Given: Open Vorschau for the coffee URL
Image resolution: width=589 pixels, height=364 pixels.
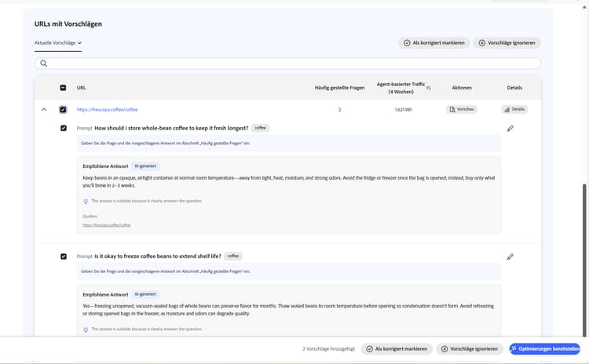Looking at the screenshot, I should [x=462, y=109].
